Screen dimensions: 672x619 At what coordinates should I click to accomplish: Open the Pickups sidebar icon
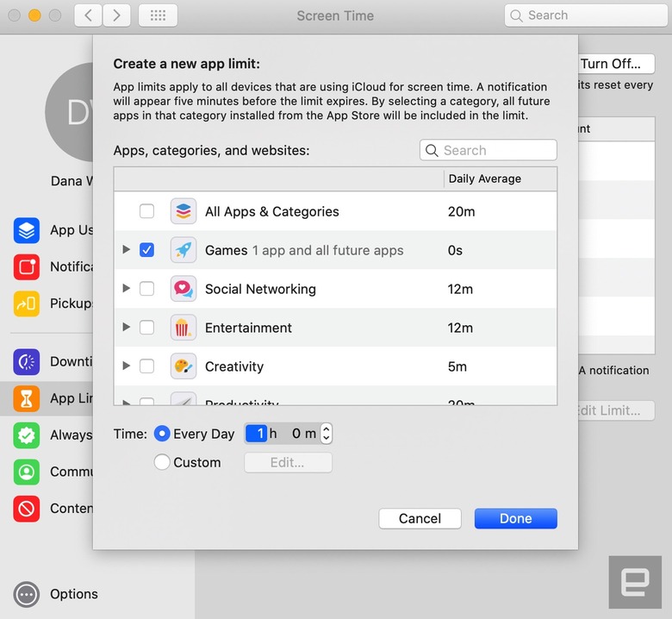pos(27,303)
